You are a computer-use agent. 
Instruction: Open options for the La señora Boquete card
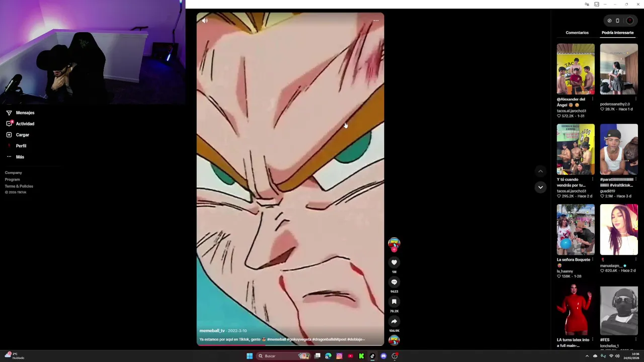[x=593, y=260]
